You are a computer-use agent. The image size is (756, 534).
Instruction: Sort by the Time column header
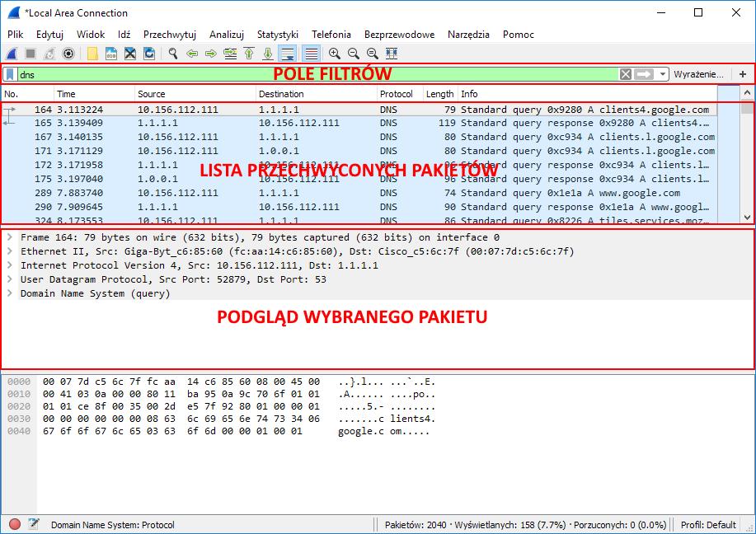94,94
